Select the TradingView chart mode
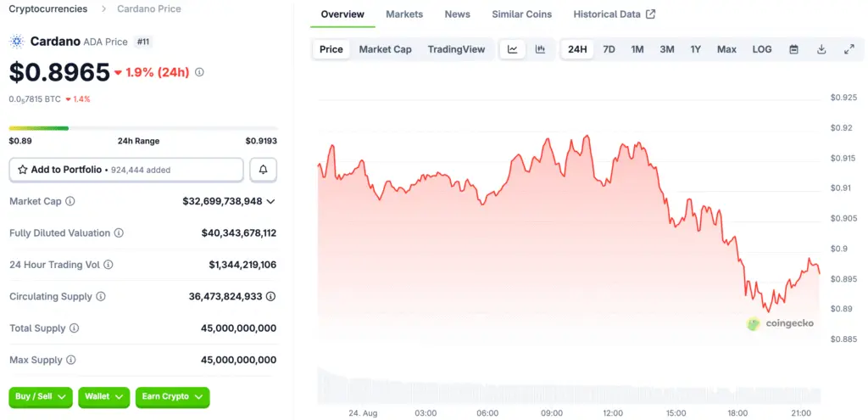The height and width of the screenshot is (420, 868). pos(456,49)
